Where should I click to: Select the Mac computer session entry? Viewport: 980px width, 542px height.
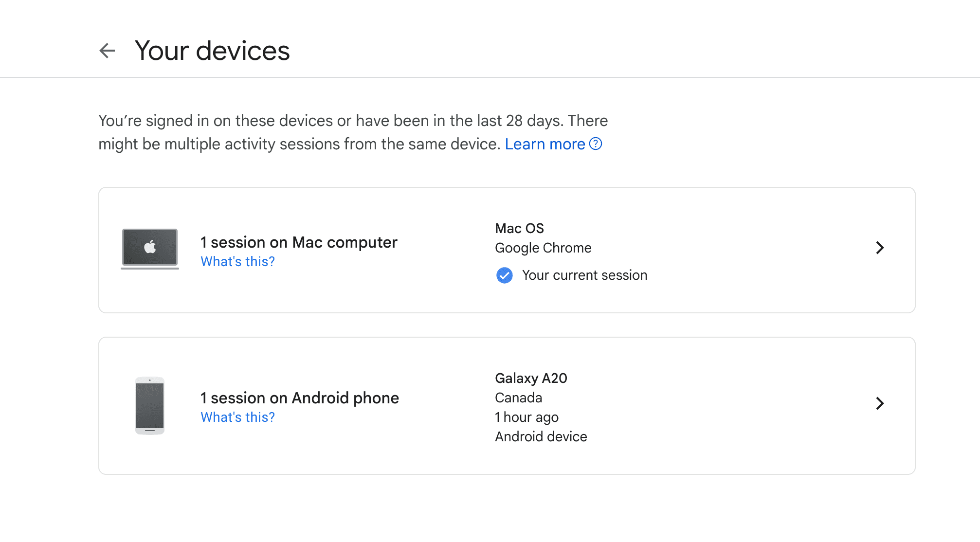click(299, 242)
